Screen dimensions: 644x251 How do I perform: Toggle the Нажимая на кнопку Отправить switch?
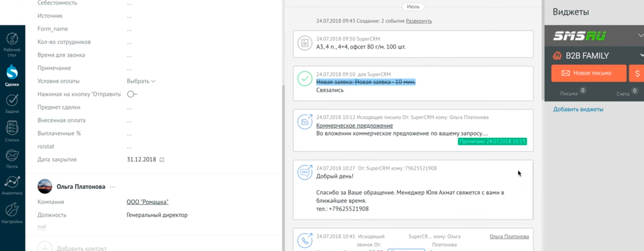pyautogui.click(x=132, y=94)
